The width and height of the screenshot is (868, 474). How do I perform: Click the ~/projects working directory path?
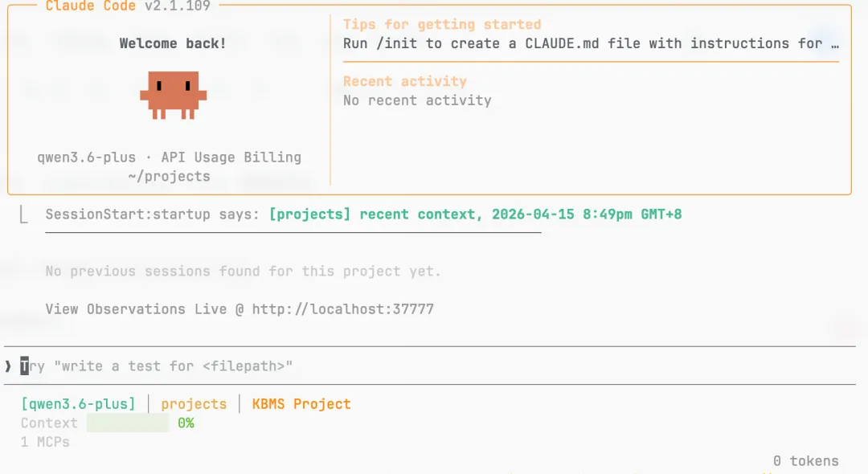169,177
